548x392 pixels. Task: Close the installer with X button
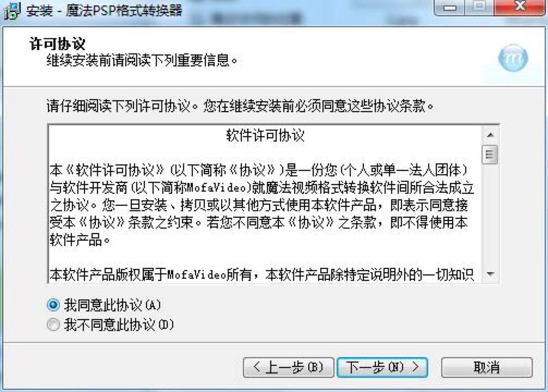(x=520, y=8)
